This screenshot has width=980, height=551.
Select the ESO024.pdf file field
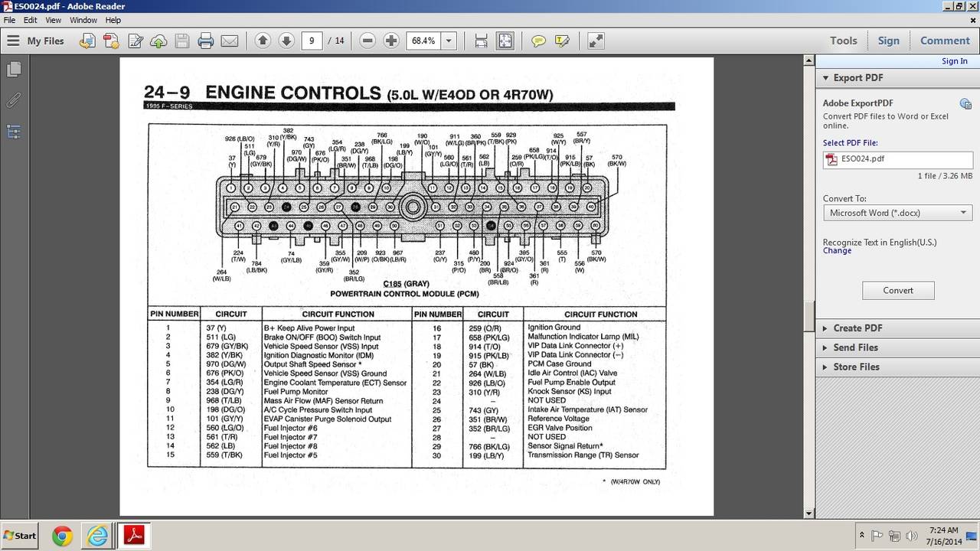897,159
